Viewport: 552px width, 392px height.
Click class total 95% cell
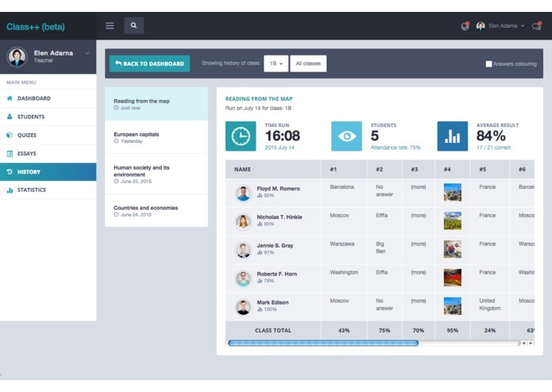[x=453, y=330]
